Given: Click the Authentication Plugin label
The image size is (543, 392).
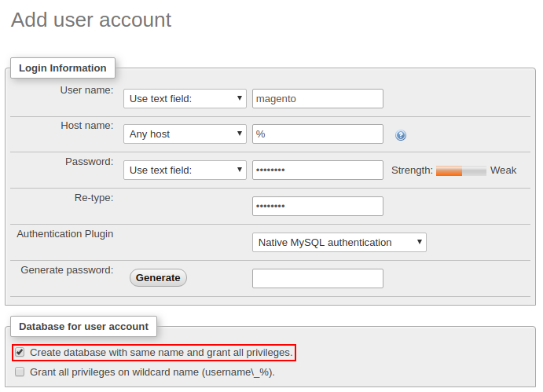Looking at the screenshot, I should (65, 233).
